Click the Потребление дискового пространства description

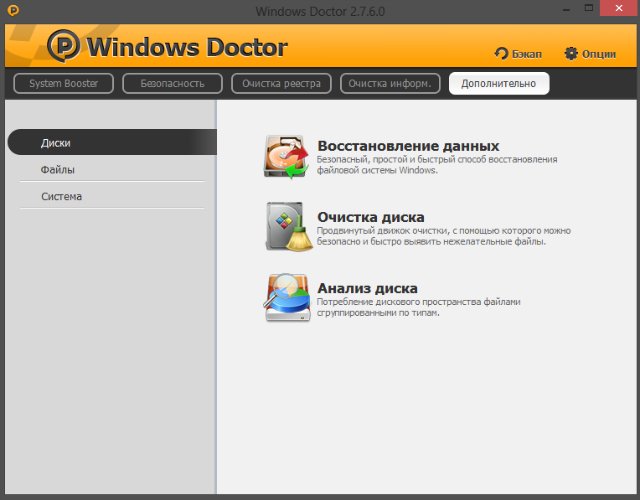click(418, 307)
